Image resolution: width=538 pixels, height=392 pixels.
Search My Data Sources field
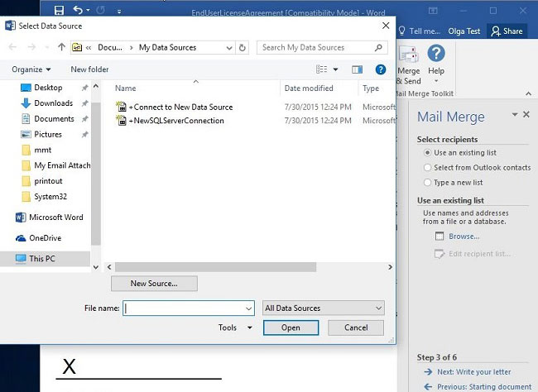(322, 47)
